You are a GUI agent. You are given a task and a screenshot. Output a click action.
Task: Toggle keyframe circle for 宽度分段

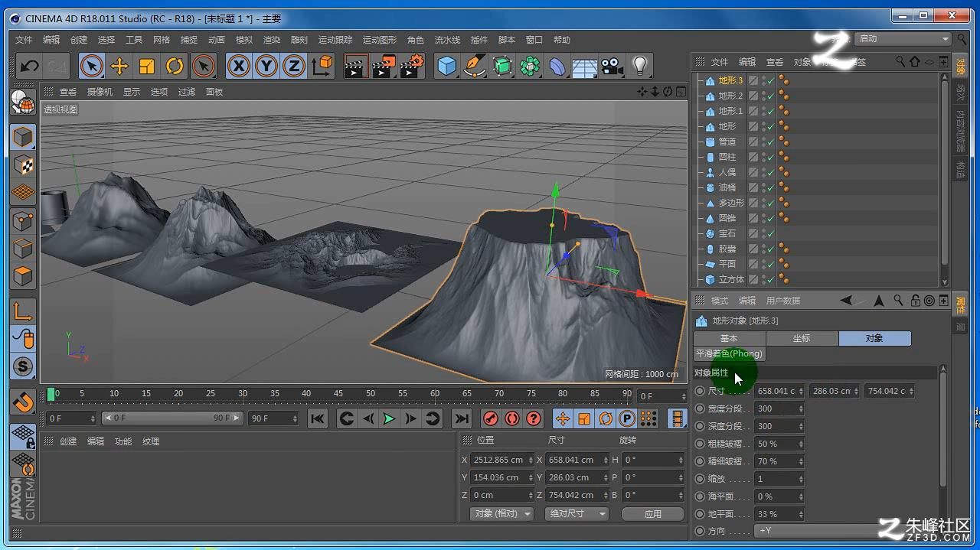pos(699,408)
